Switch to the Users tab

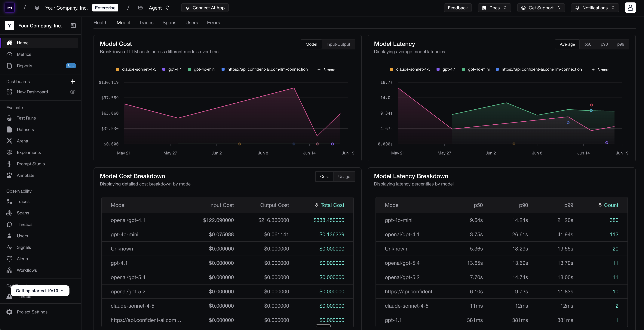pyautogui.click(x=192, y=23)
